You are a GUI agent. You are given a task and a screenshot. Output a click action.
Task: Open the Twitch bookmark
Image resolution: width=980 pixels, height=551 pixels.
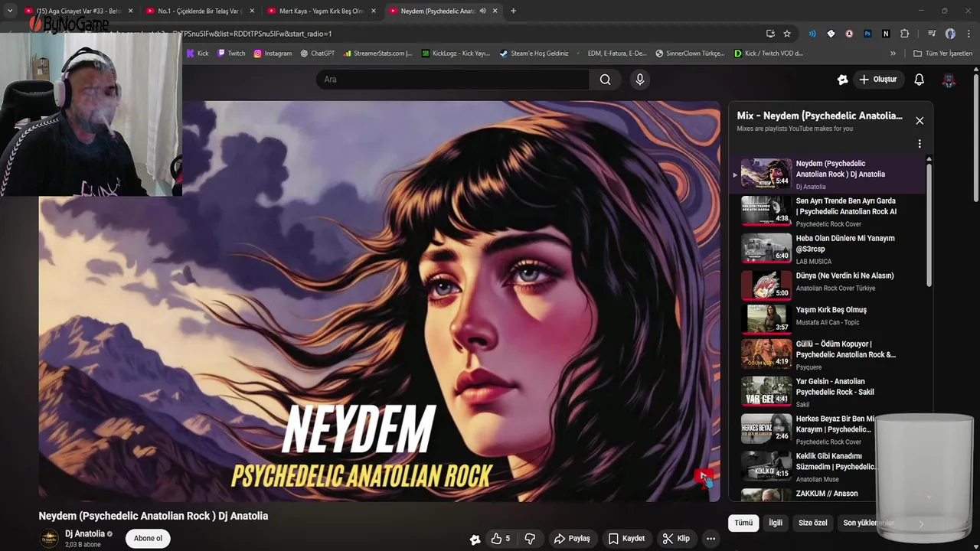(231, 54)
